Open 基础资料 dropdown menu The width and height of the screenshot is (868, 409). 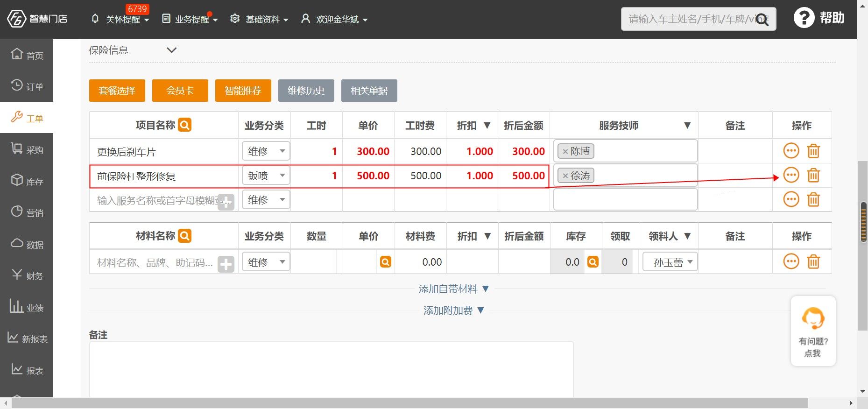tap(259, 19)
